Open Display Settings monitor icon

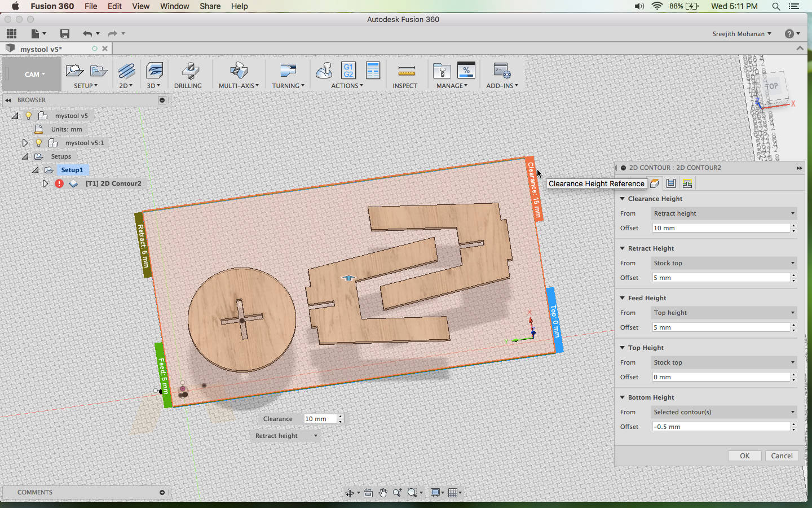click(x=435, y=493)
